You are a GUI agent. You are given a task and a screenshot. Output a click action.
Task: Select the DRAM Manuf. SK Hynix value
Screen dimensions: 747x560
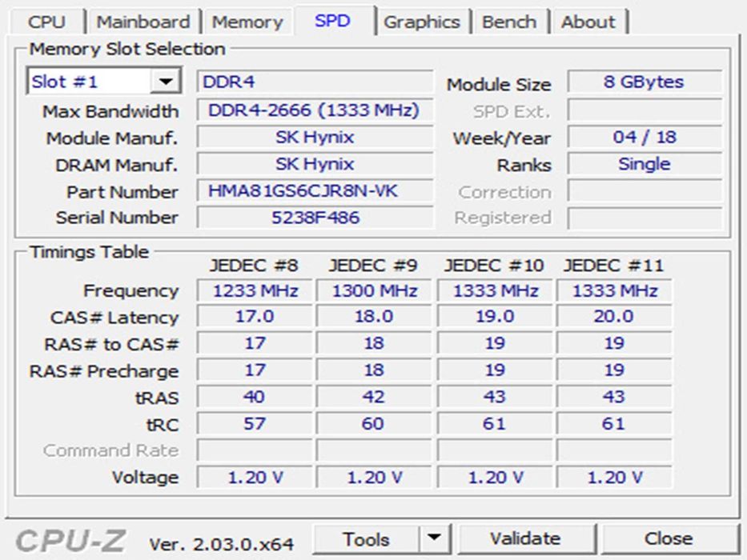(x=315, y=164)
